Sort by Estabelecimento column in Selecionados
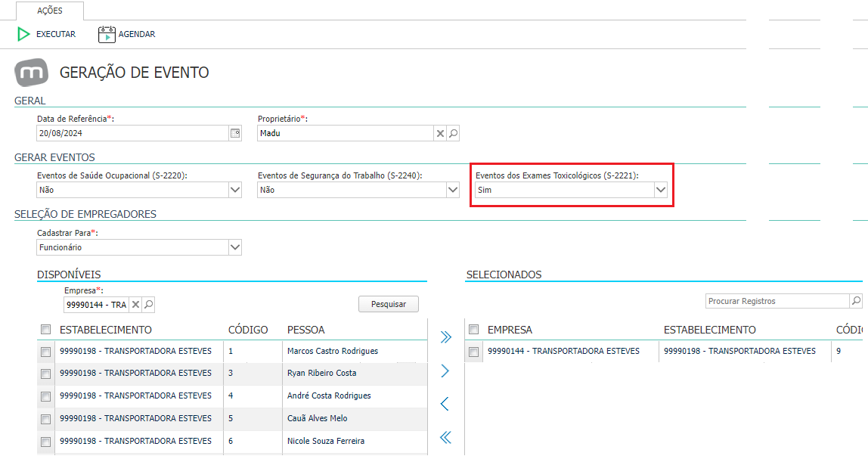The image size is (868, 456). click(x=710, y=330)
